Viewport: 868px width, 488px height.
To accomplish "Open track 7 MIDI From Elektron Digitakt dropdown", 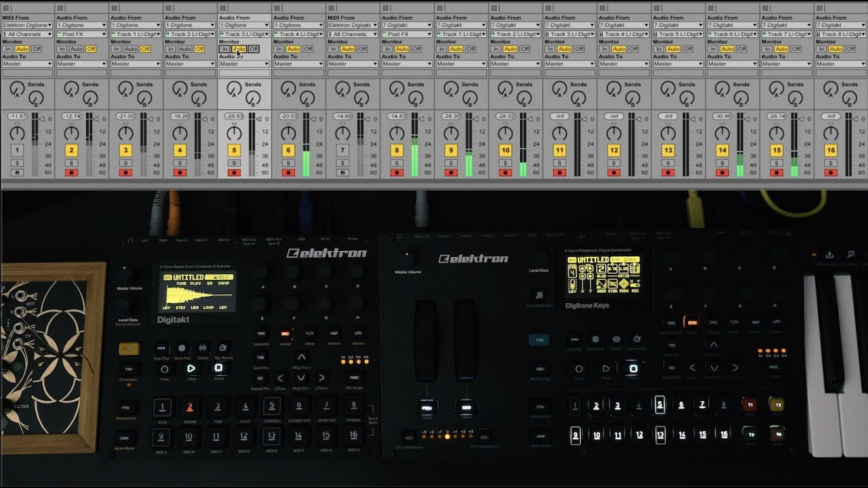I will point(353,25).
